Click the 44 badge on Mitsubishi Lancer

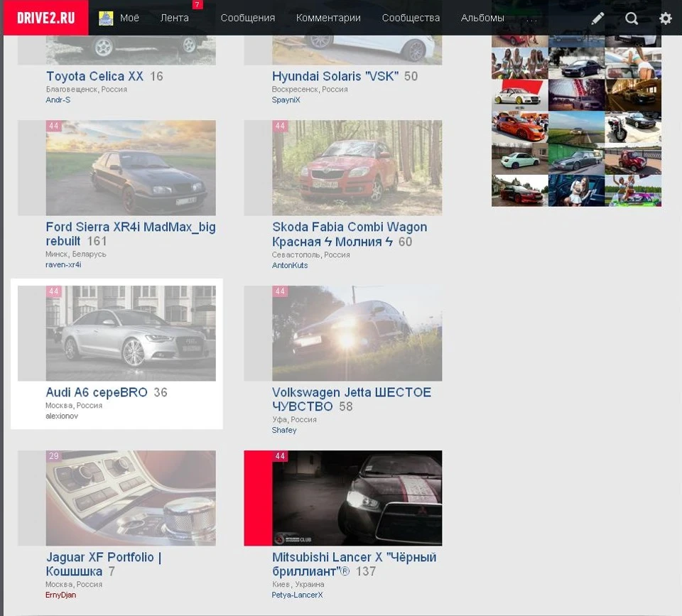280,456
